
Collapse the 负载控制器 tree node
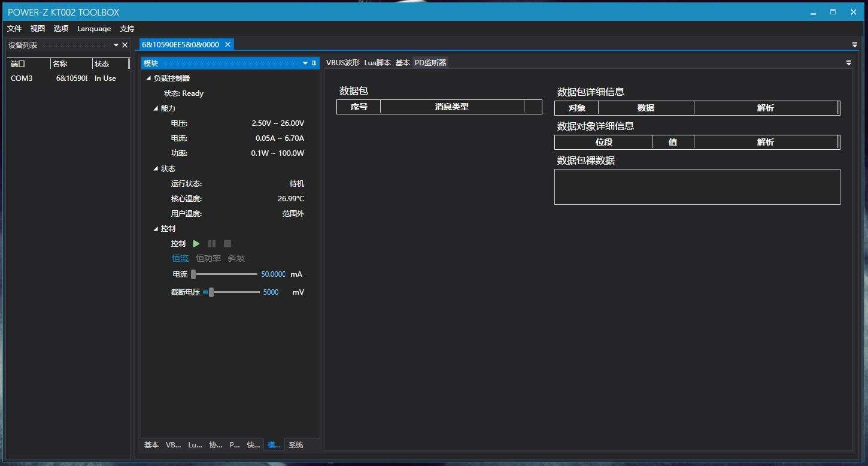[148, 78]
